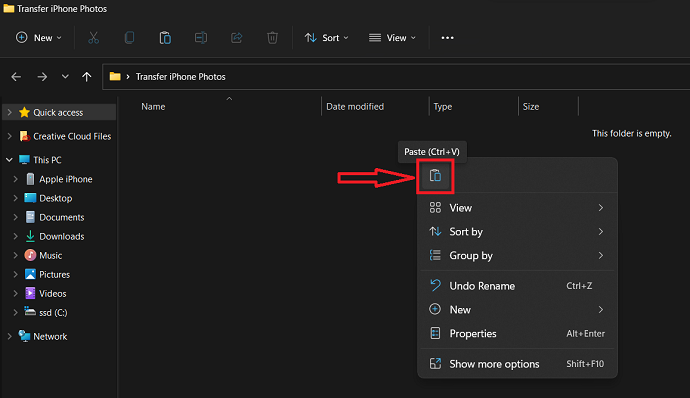
Task: Click the Cut scissors icon in toolbar
Action: coord(93,38)
